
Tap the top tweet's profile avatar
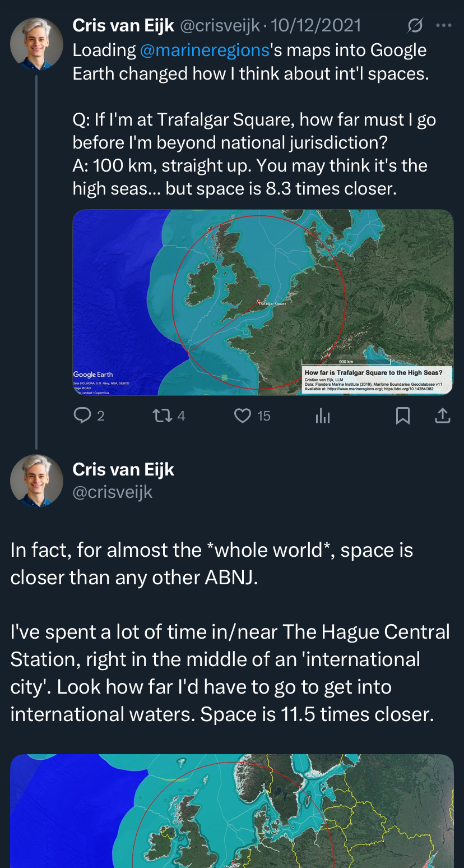point(36,44)
